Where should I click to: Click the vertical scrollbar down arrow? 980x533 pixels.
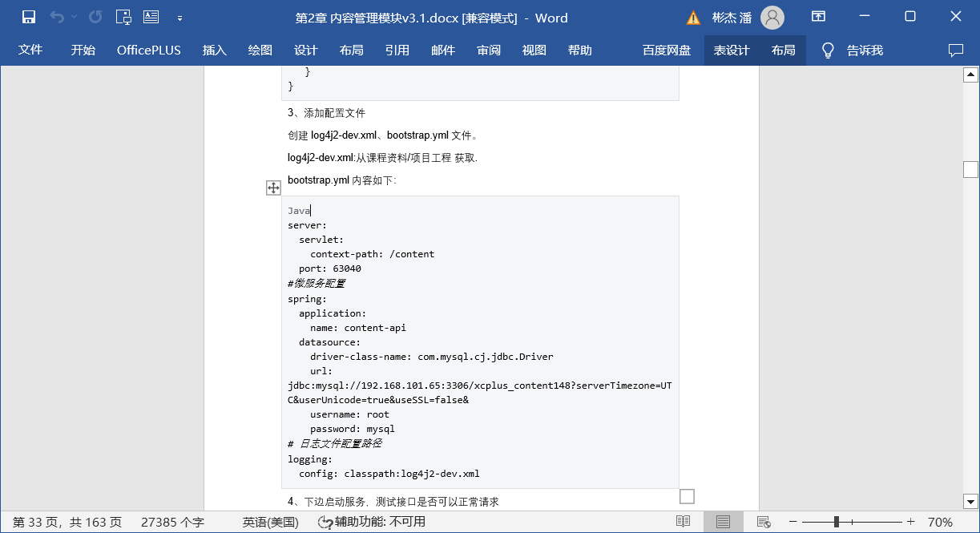coord(970,501)
